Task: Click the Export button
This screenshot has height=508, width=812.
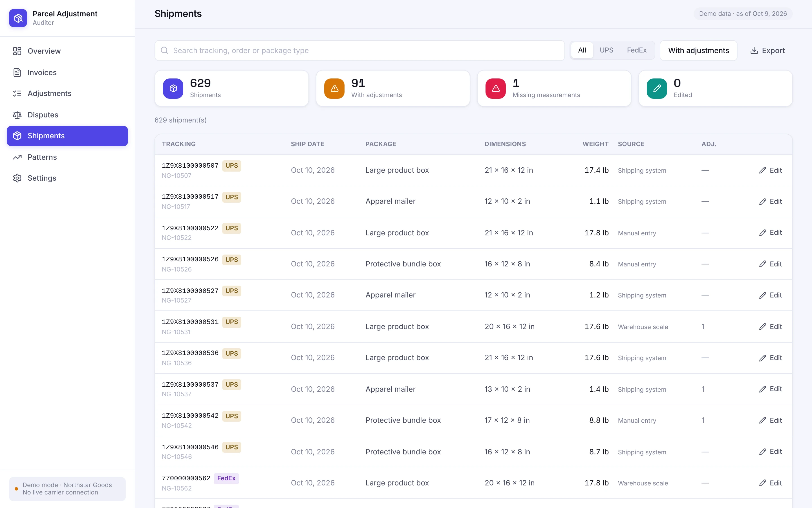Action: click(767, 51)
